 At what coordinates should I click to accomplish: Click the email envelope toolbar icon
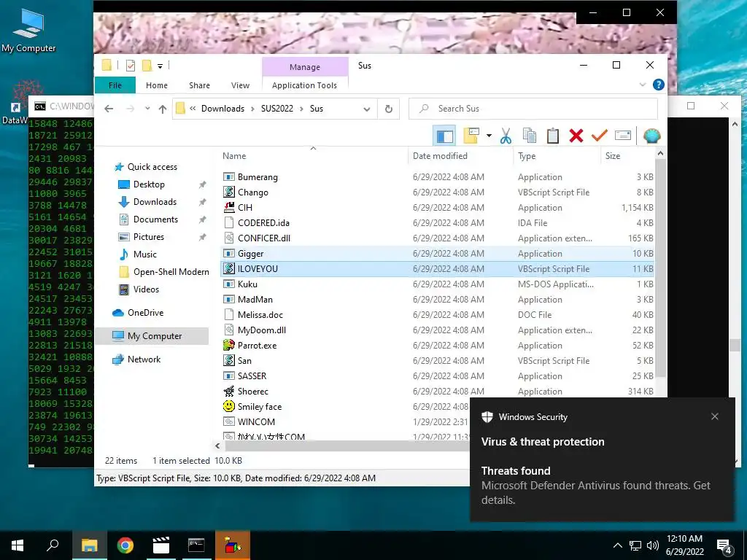pyautogui.click(x=623, y=136)
